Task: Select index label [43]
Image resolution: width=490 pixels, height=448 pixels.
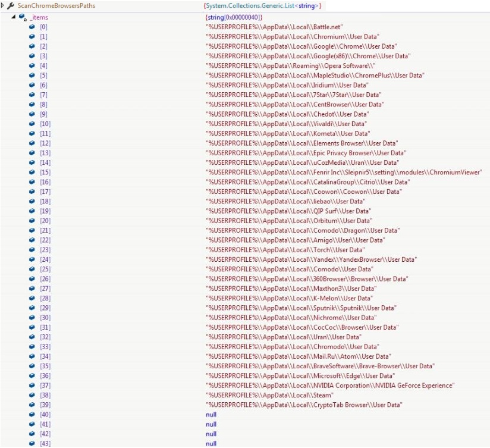Action: [x=45, y=444]
